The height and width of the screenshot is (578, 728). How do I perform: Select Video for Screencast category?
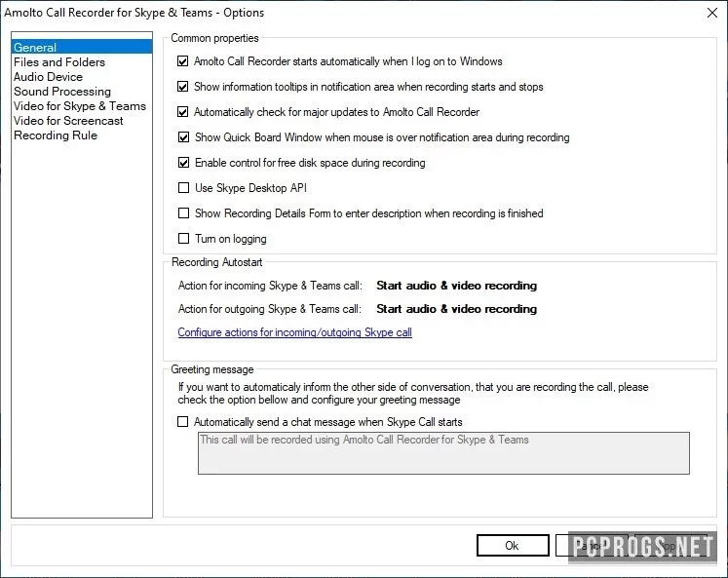click(x=69, y=121)
